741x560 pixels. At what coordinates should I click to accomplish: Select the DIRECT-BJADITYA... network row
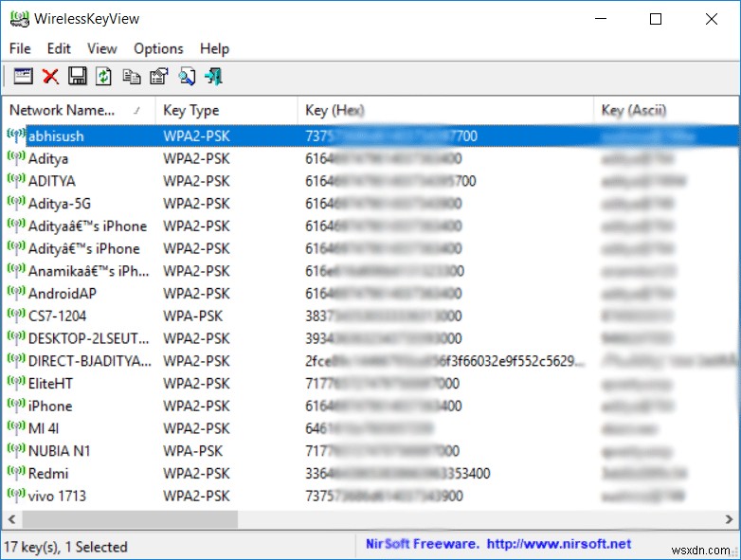click(370, 361)
